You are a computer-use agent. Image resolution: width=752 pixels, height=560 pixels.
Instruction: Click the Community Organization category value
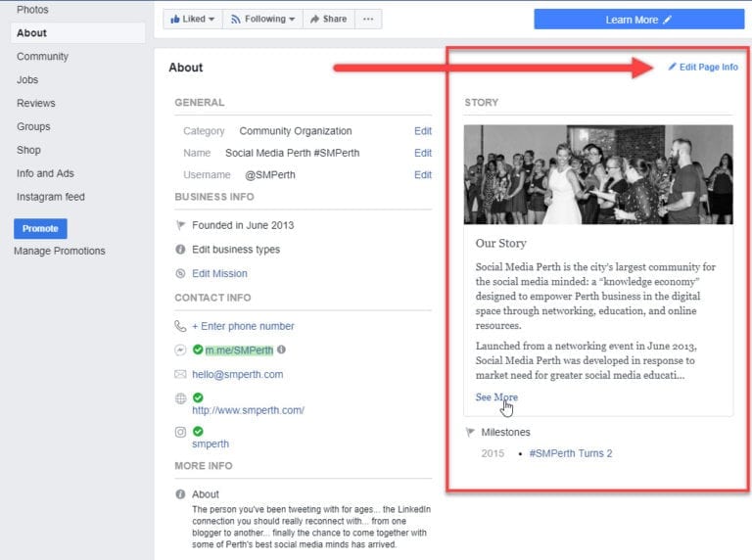point(296,131)
